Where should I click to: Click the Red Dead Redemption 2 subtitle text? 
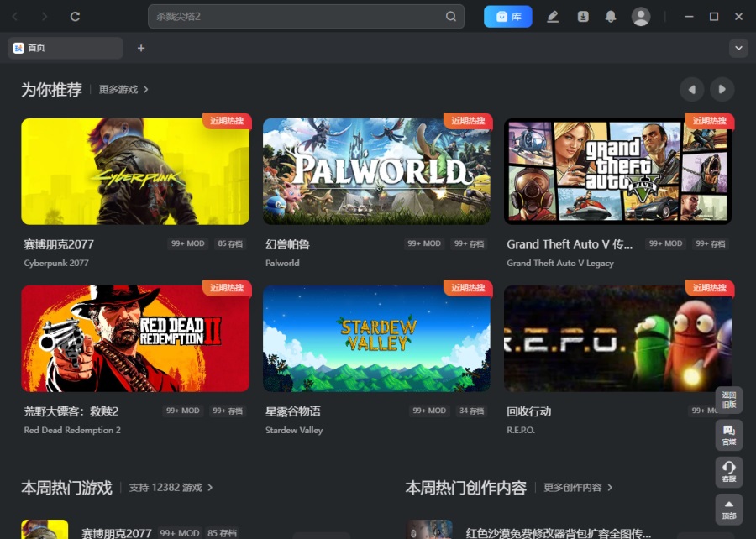(72, 430)
